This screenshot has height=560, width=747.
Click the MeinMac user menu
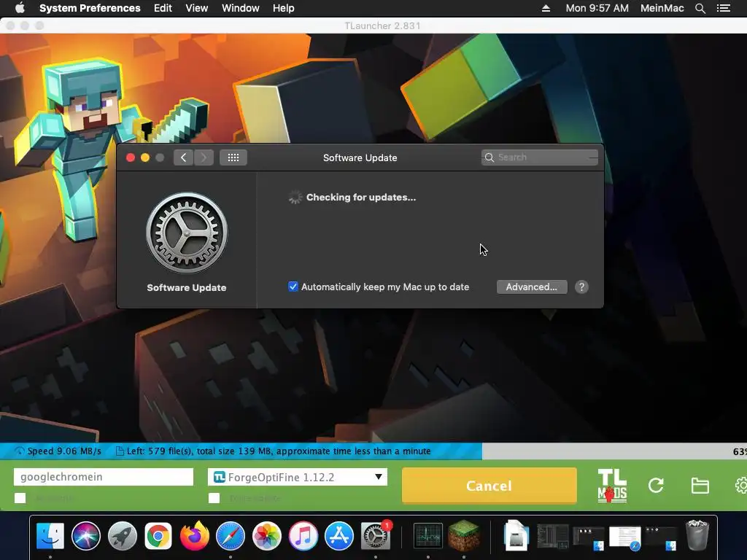click(x=662, y=8)
